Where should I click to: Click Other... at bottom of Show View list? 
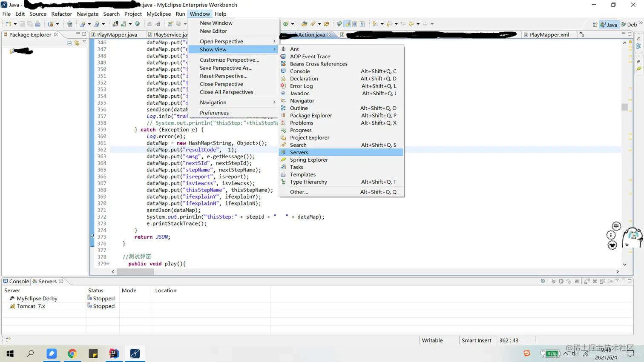pyautogui.click(x=341, y=192)
